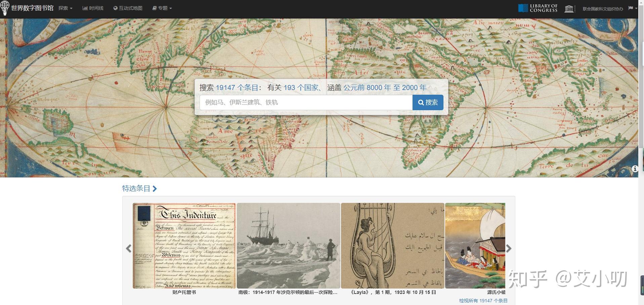
Task: Open the 联合国教科文组织协办 link
Action: click(603, 9)
